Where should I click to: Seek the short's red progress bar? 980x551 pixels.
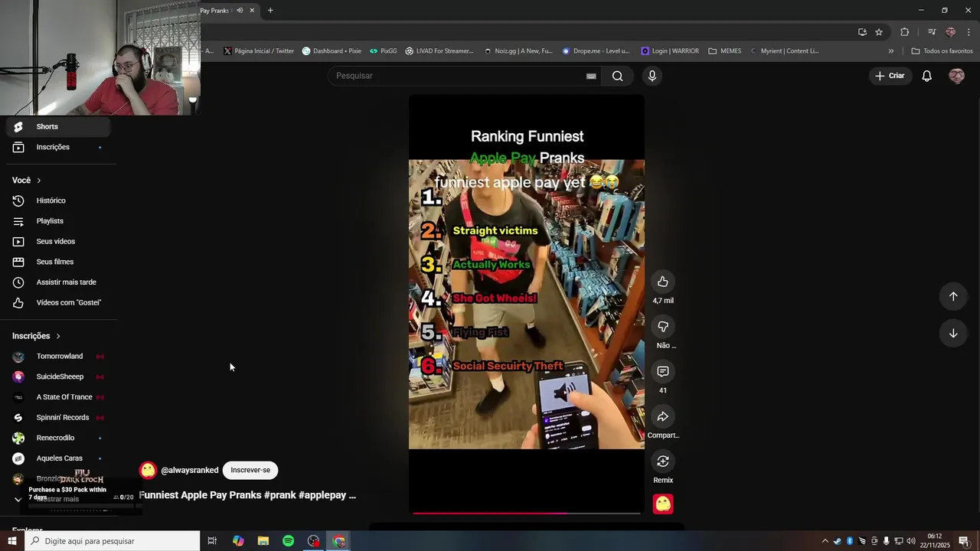(526, 513)
